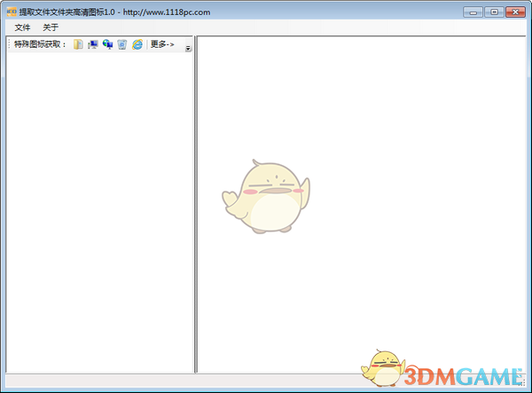Open the 文件 menu
This screenshot has height=393, width=532.
pyautogui.click(x=22, y=28)
